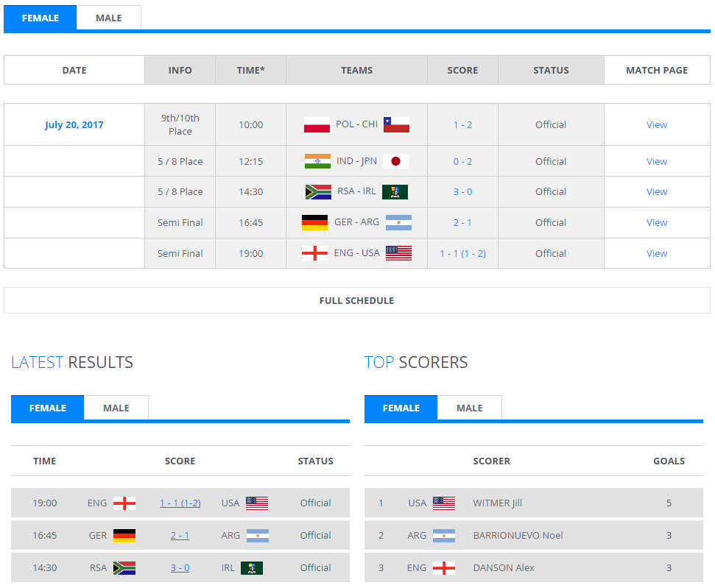Click USA flag in schedule ENG - USA row
Screen dimensions: 715x588
398,253
